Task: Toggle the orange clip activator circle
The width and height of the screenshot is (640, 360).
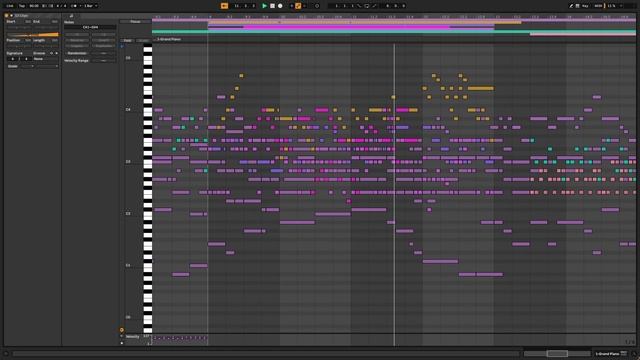Action: pos(7,16)
